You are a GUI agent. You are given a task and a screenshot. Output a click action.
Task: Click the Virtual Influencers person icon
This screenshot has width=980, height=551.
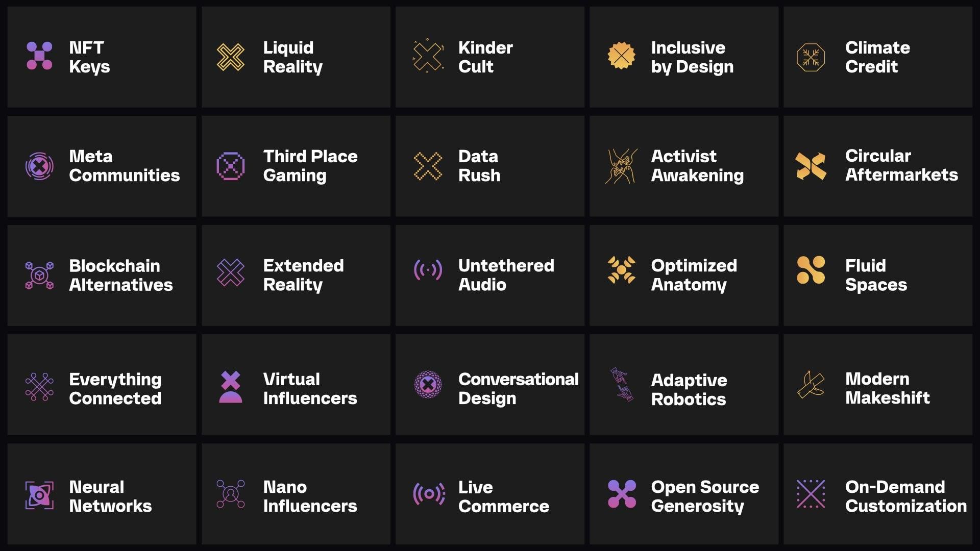point(231,387)
